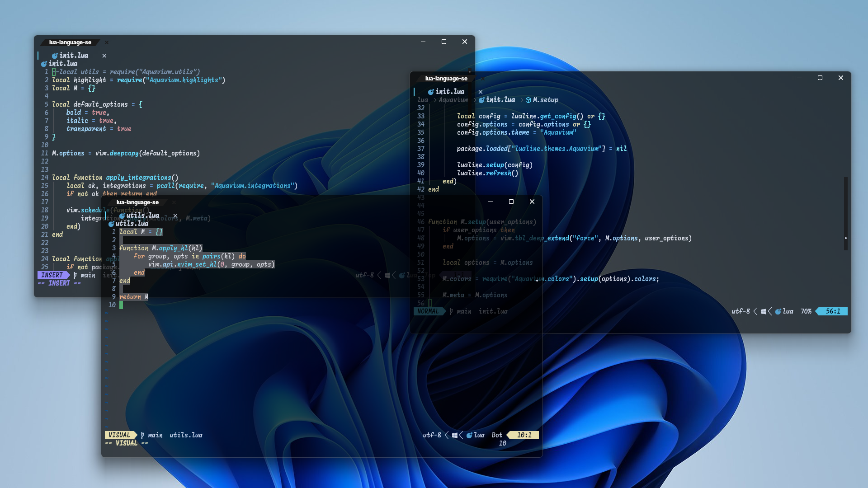Click 'utf-8' encoding in NORMAL-mode statusline
This screenshot has width=868, height=488.
741,311
